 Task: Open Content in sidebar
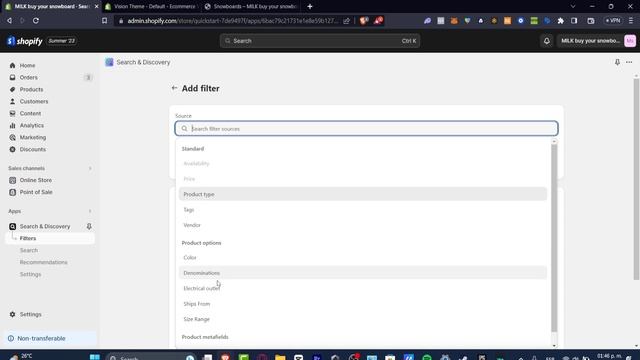click(30, 113)
